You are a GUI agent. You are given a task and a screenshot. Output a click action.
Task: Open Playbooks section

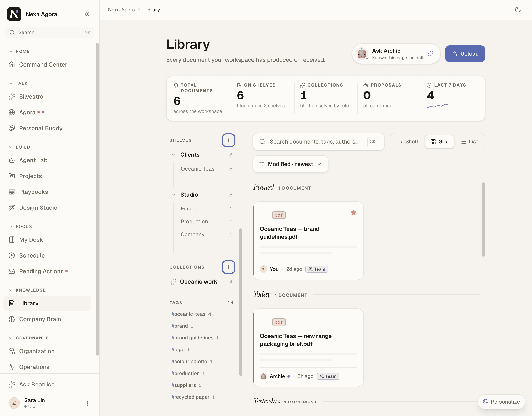point(47,192)
